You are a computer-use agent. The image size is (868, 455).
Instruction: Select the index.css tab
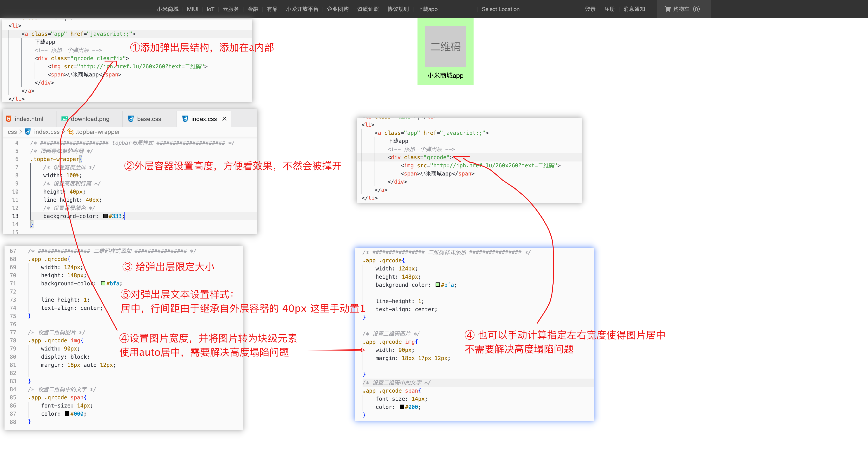(204, 119)
